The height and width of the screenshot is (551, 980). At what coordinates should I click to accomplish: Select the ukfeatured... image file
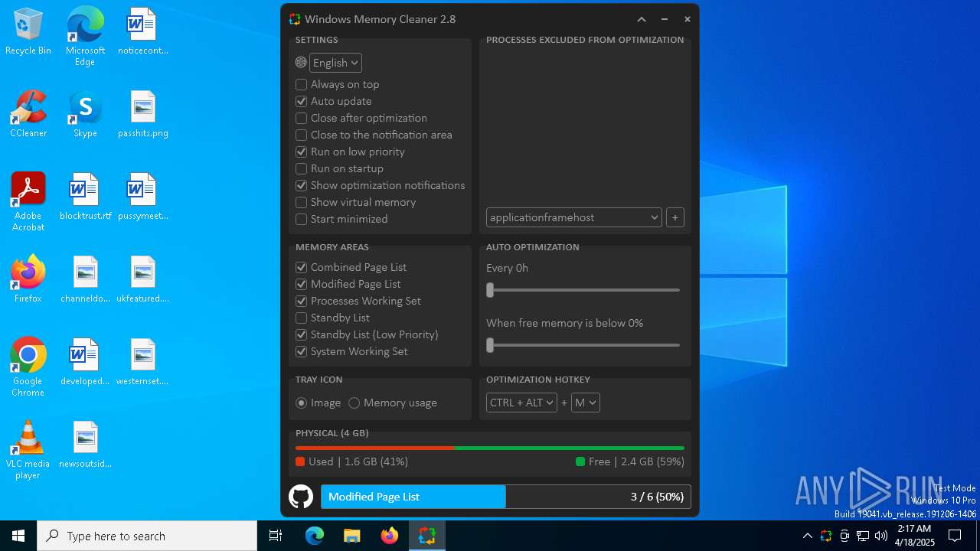pyautogui.click(x=143, y=279)
